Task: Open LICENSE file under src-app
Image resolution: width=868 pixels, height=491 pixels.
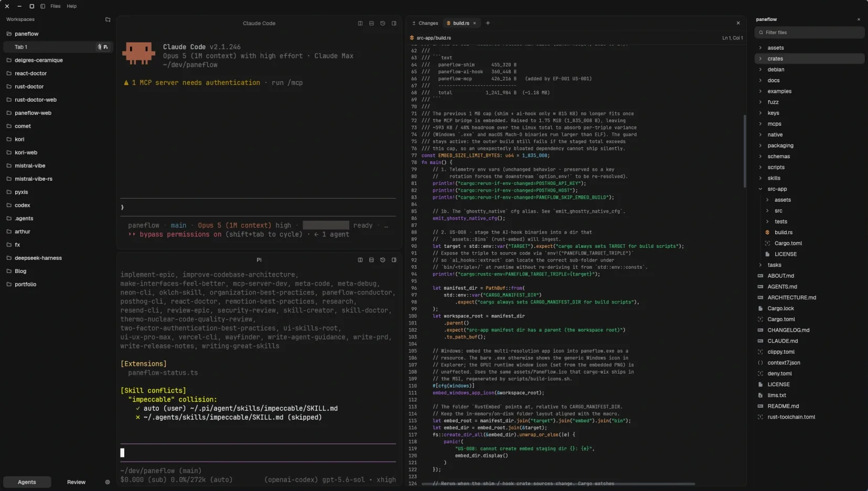Action: coord(786,254)
